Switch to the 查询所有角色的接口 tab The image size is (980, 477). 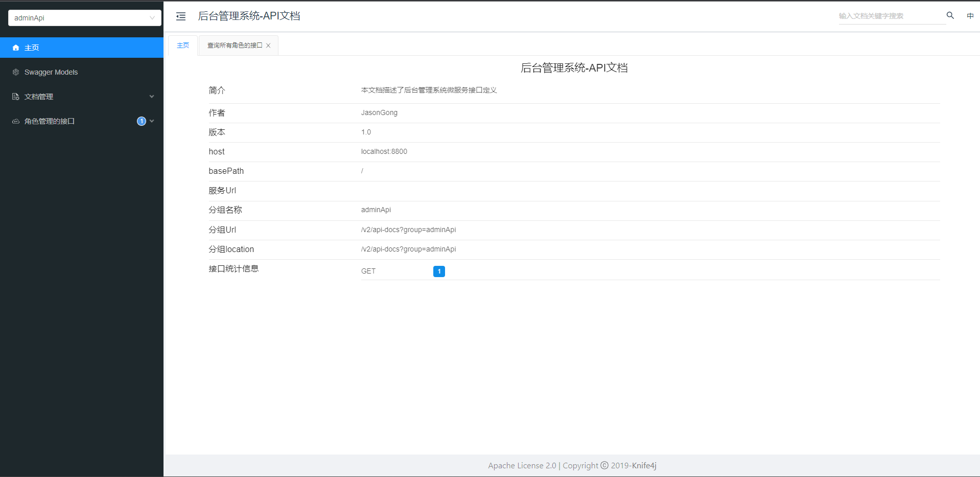(x=235, y=46)
